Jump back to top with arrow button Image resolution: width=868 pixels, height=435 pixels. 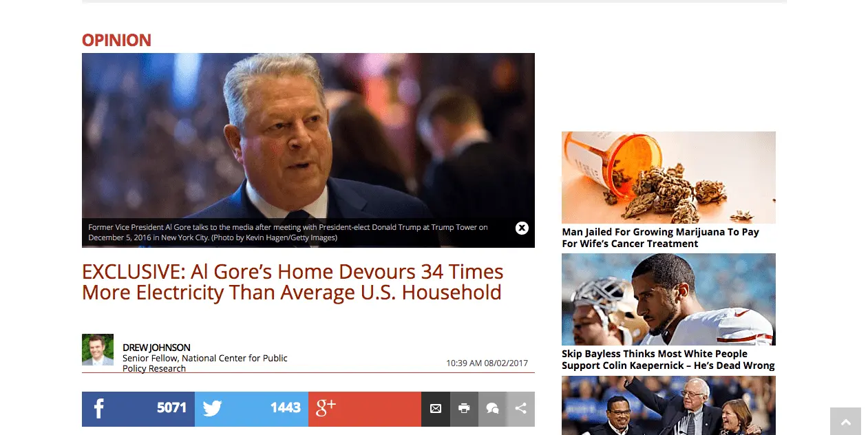(x=846, y=421)
